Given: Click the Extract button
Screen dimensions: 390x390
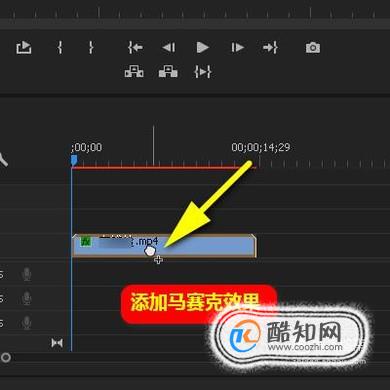Looking at the screenshot, I should click(168, 71).
